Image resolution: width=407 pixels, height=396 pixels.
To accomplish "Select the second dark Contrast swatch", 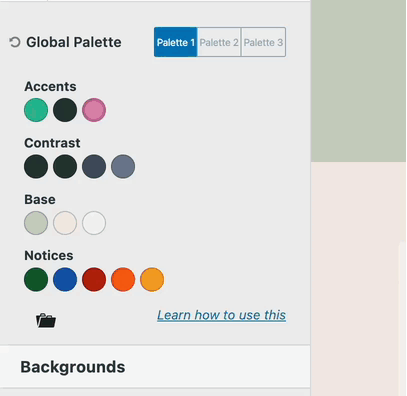I will click(65, 166).
